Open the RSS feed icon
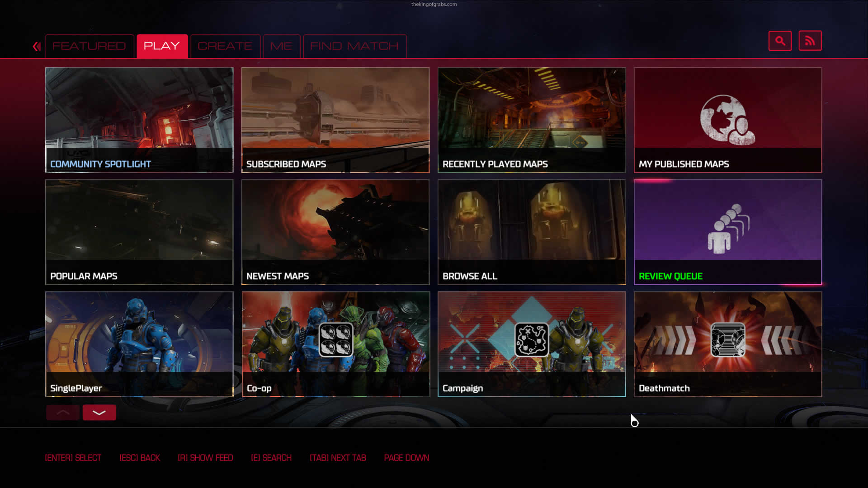The height and width of the screenshot is (488, 868). click(x=810, y=41)
